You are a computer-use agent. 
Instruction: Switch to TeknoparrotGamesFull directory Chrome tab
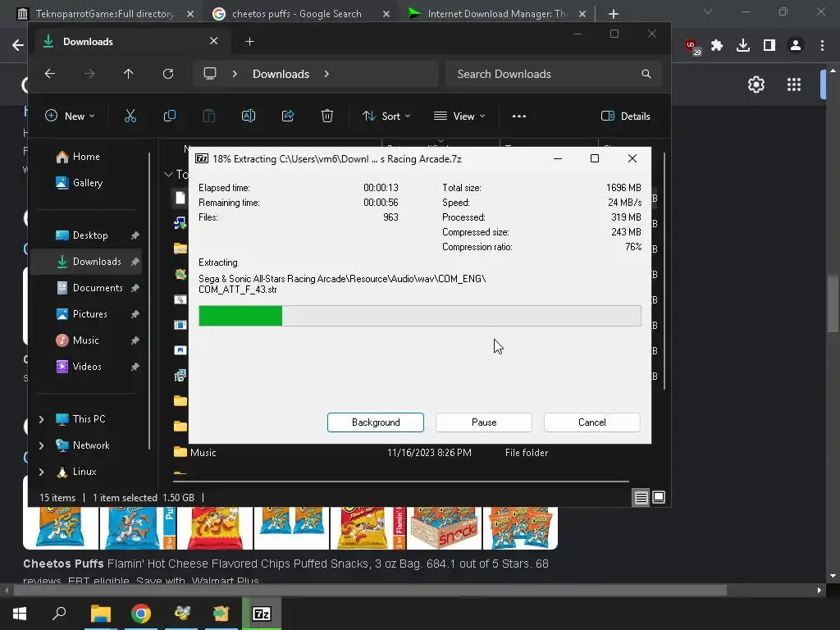105,14
